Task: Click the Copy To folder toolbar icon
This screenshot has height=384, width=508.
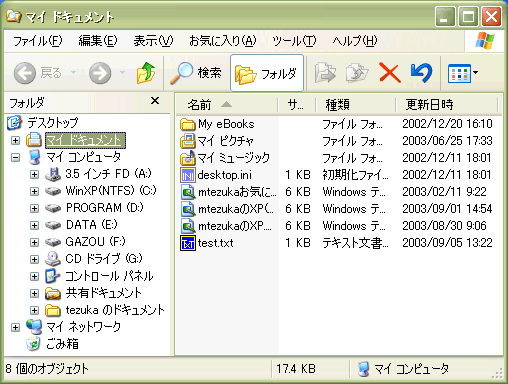Action: point(357,73)
